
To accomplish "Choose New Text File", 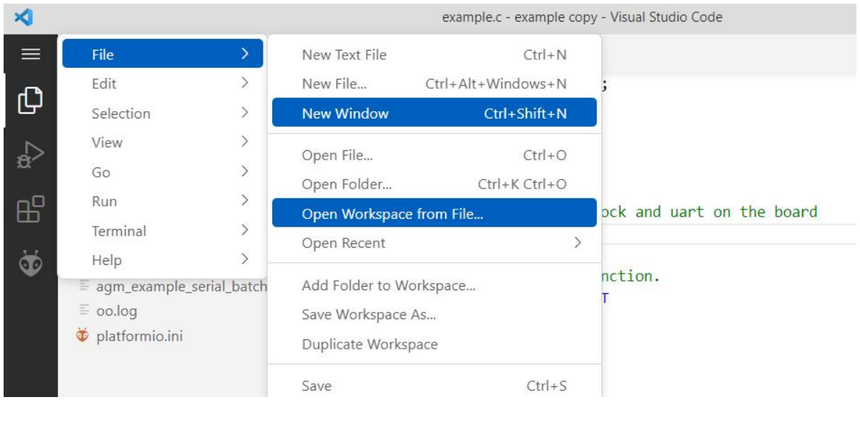I will click(434, 54).
